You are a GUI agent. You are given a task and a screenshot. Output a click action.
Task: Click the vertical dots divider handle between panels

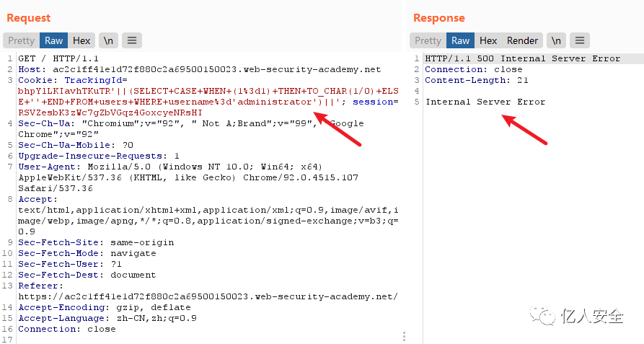(x=404, y=337)
